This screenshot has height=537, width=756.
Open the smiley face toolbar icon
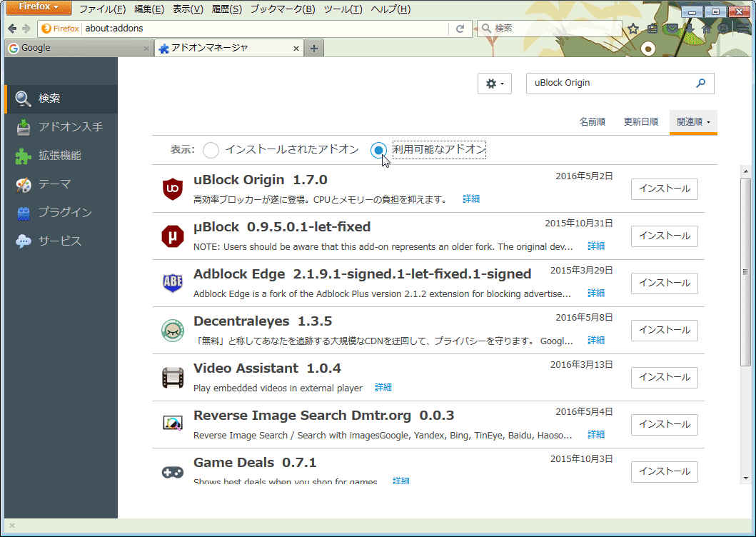pyautogui.click(x=723, y=29)
